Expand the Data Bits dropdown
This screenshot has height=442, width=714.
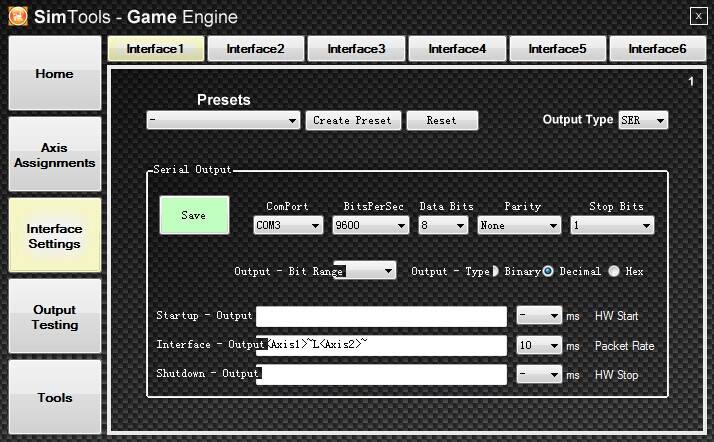click(443, 225)
